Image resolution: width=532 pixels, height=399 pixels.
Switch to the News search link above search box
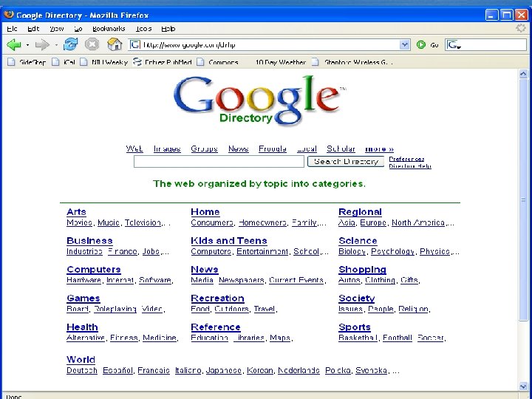238,149
